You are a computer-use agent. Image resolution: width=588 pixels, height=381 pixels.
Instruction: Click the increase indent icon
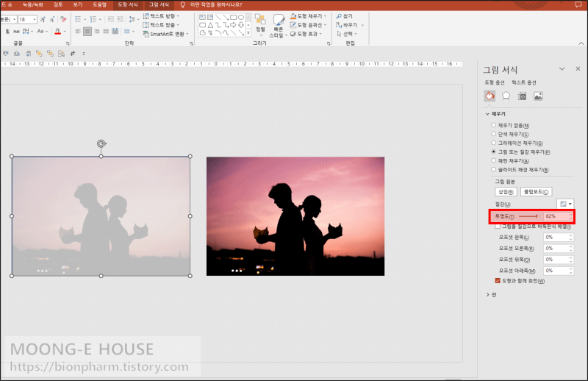[x=120, y=19]
